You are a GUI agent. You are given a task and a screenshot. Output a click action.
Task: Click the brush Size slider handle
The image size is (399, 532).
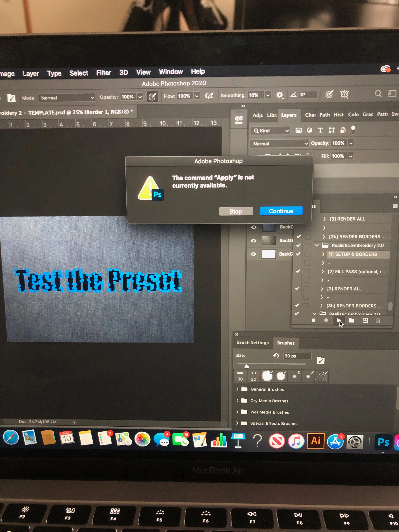246,366
